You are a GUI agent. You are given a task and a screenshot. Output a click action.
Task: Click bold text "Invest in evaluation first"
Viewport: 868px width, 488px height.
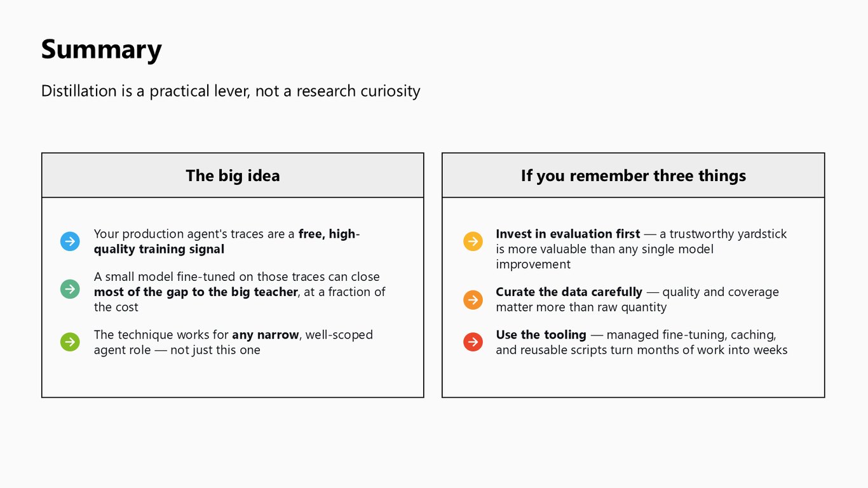coord(567,234)
